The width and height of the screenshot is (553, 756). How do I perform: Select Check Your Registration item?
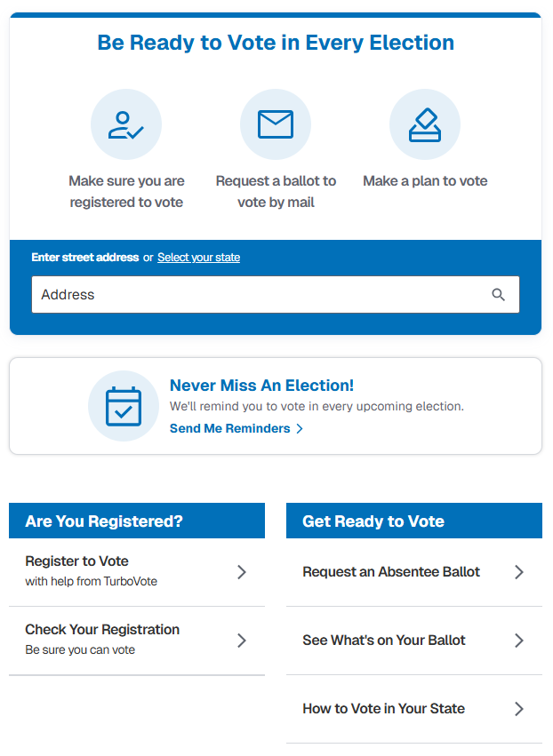point(102,639)
